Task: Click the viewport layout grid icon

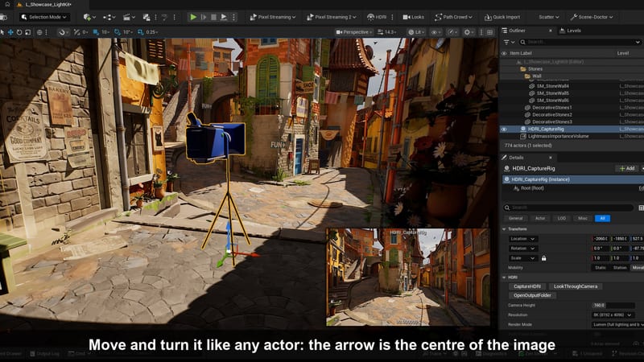Action: tap(490, 32)
